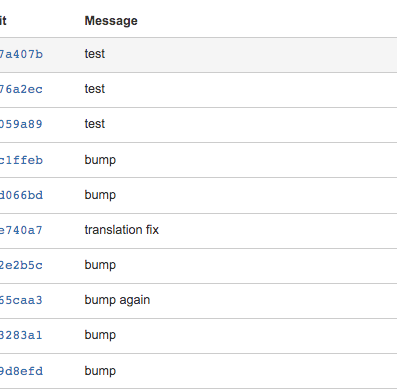Viewport: 397px width, 389px height.
Task: Open commit link ending 9d8efd
Action: [21, 371]
